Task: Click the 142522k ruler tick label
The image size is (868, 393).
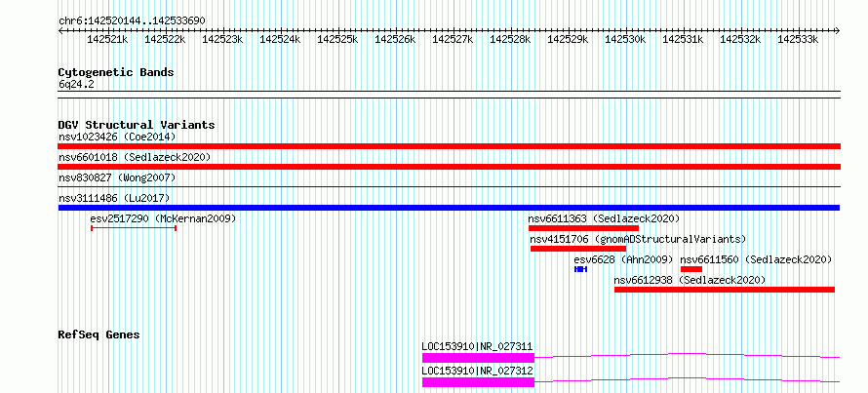Action: [x=166, y=39]
